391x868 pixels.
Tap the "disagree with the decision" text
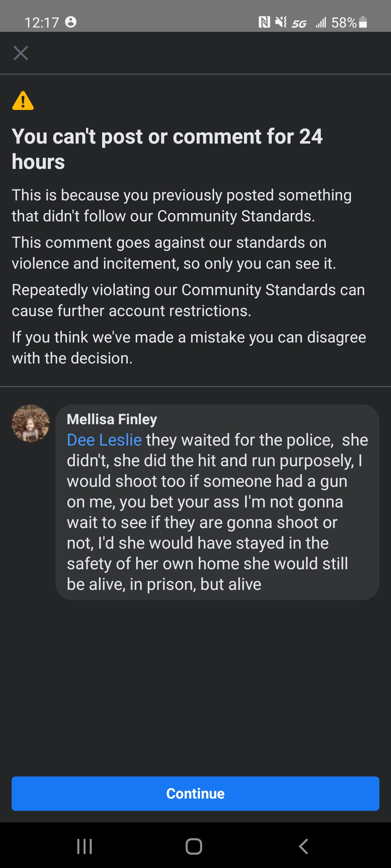coord(189,348)
